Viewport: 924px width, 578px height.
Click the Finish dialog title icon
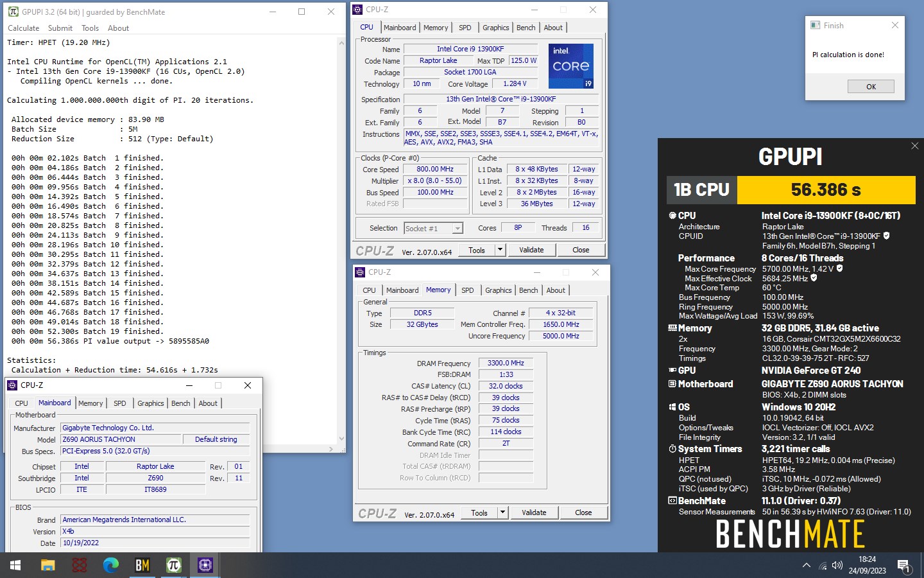pos(816,25)
